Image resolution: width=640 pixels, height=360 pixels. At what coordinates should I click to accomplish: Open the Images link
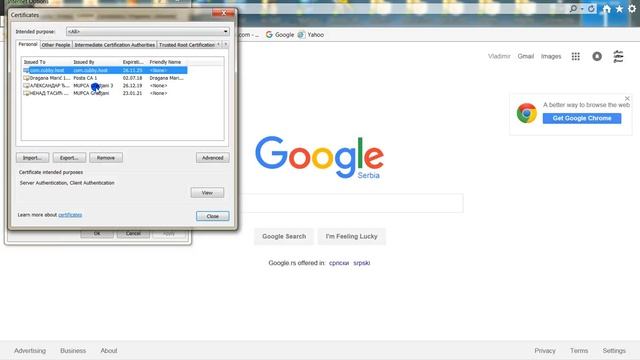pyautogui.click(x=551, y=56)
